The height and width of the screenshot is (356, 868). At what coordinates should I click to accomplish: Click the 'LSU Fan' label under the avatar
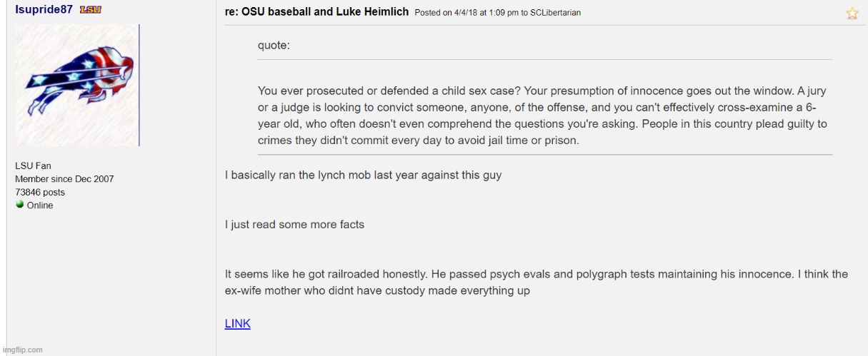point(33,166)
